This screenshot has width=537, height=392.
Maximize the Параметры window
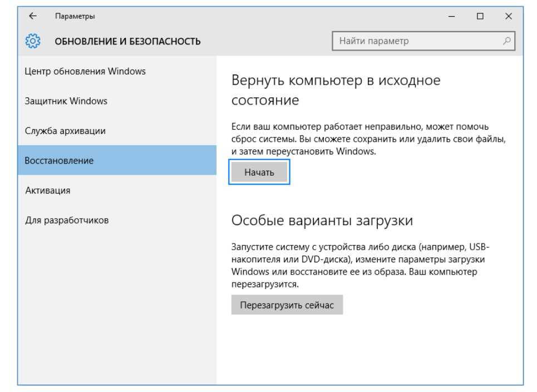pyautogui.click(x=480, y=17)
